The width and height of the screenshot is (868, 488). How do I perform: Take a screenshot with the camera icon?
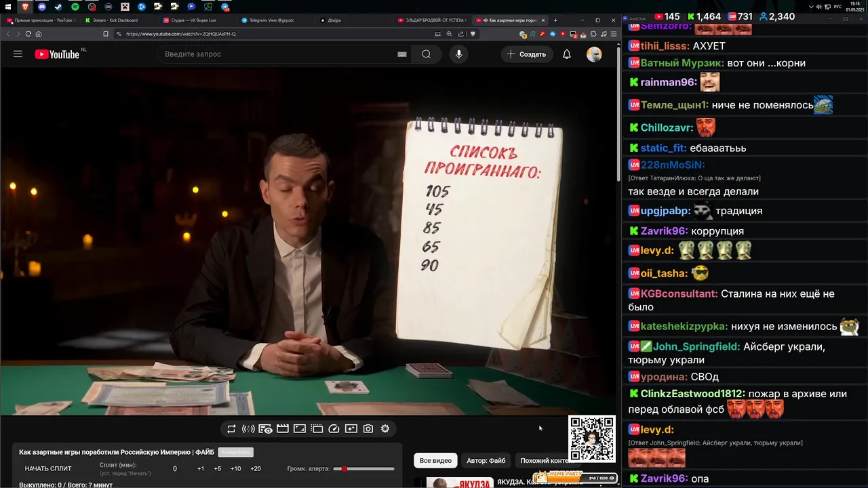368,428
